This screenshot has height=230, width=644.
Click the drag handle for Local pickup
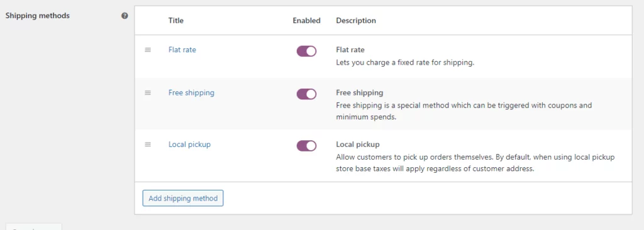[x=148, y=145]
